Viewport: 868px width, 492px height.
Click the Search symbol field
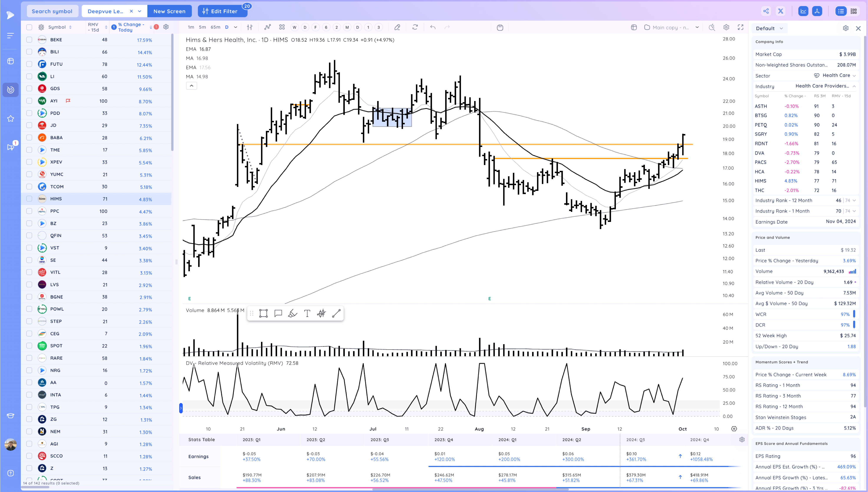[x=52, y=11]
